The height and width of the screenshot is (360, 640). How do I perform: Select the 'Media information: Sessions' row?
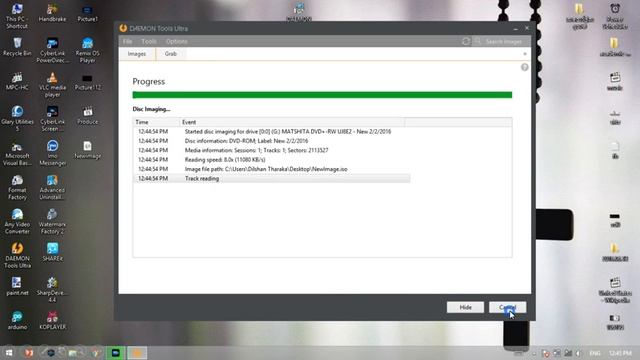coord(272,150)
